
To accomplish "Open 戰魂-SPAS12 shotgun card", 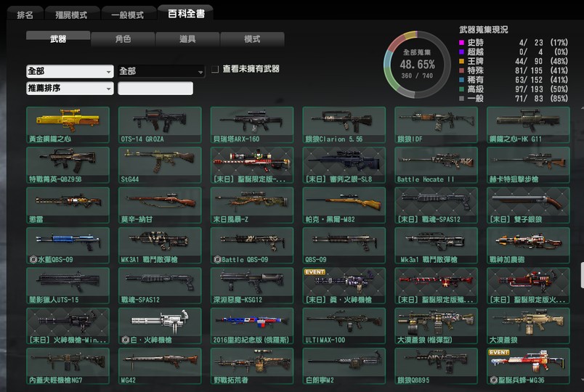I will 160,285.
